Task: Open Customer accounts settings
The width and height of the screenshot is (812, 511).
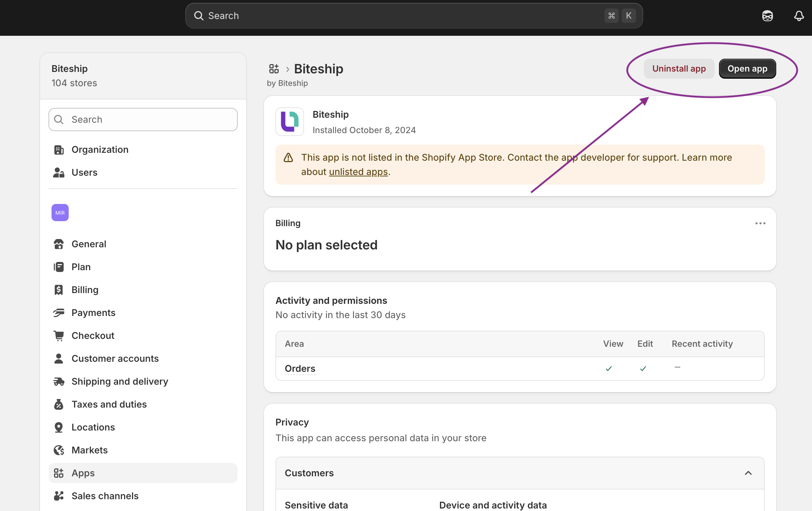Action: pos(143,359)
